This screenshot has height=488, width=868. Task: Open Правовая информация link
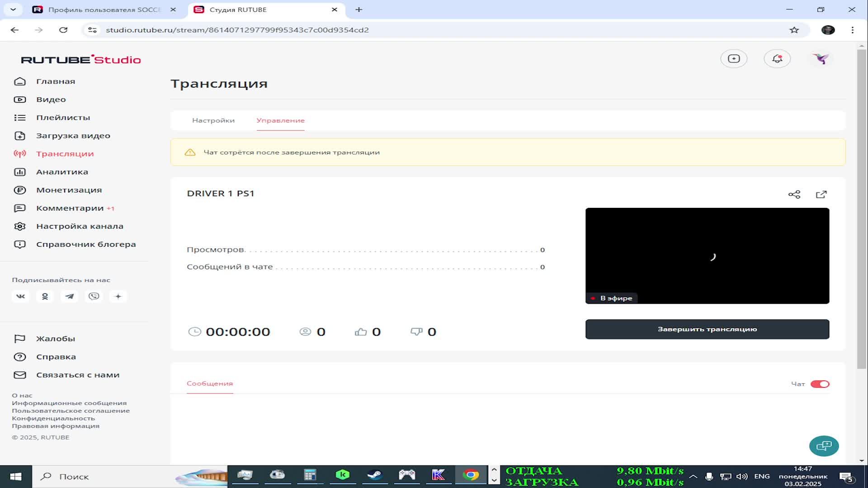pyautogui.click(x=56, y=426)
